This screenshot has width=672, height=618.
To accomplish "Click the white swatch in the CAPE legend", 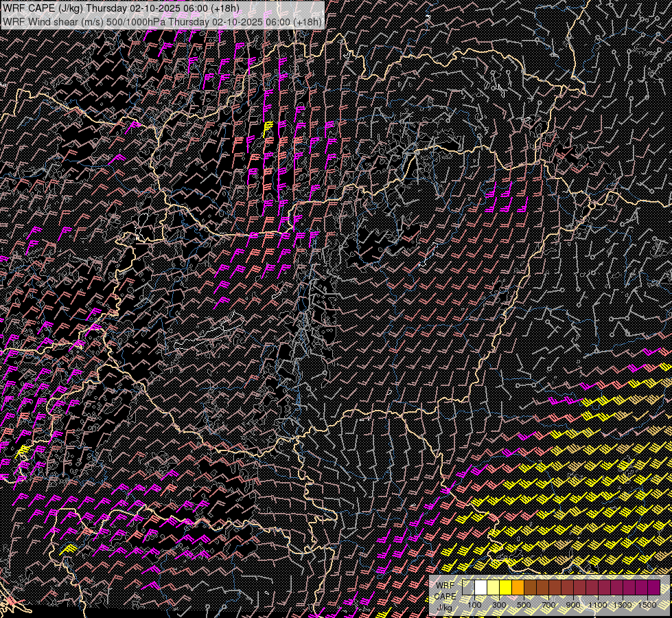I will tap(480, 588).
